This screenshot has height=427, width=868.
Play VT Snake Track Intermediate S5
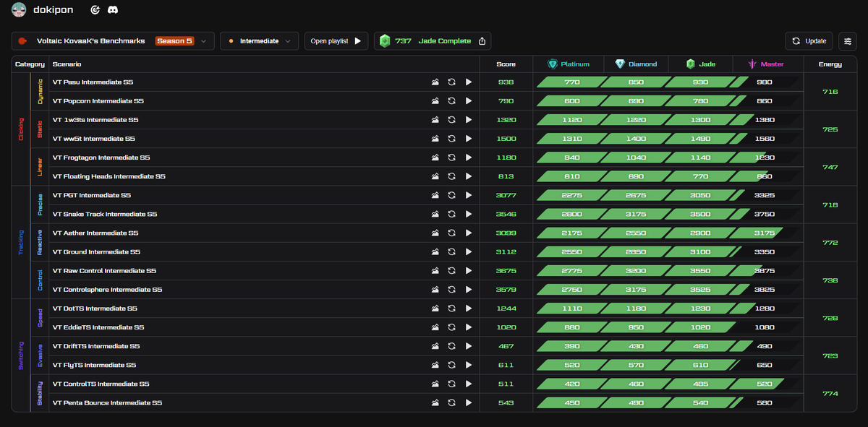pos(469,214)
